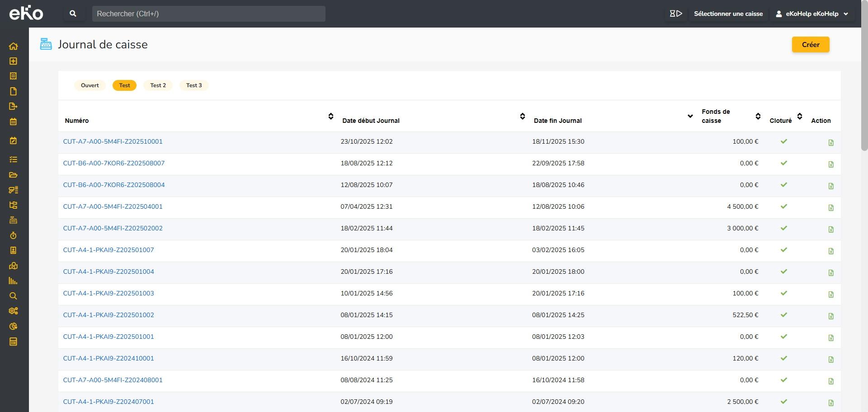The width and height of the screenshot is (868, 412).
Task: Open the eKoHelp user dropdown menu
Action: [812, 14]
